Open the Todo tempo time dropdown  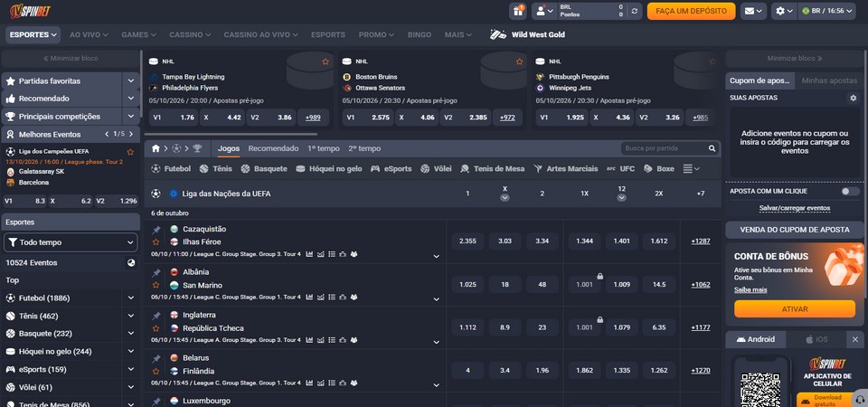(x=71, y=242)
